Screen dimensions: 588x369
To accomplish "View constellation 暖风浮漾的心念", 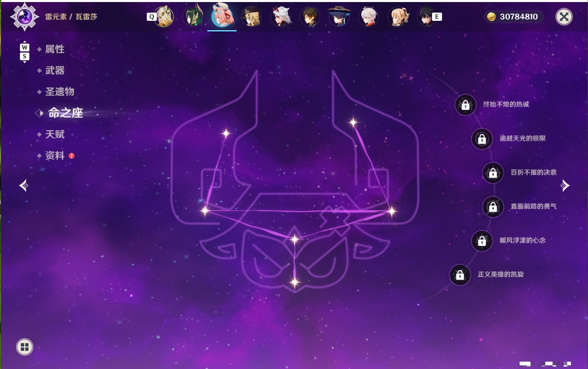I will pyautogui.click(x=522, y=240).
